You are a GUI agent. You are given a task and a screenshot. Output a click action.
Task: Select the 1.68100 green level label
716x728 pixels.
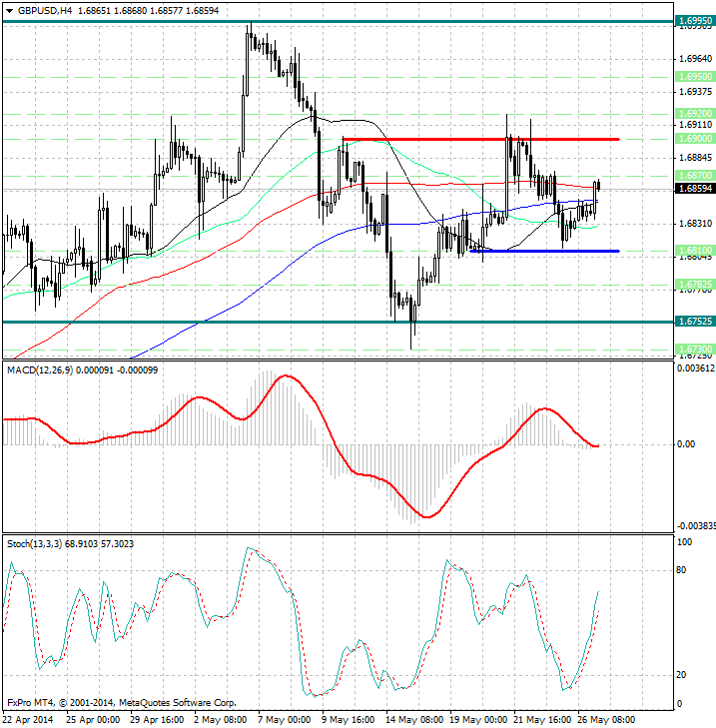point(695,251)
